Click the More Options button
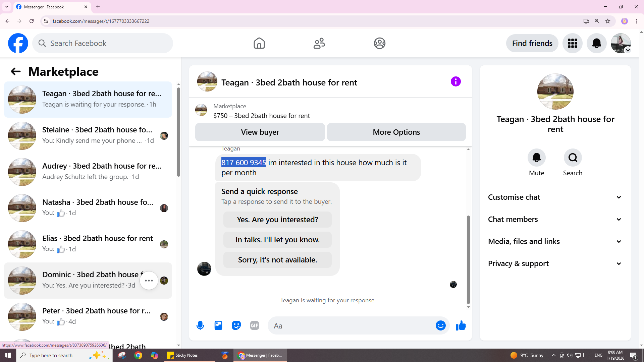 tap(396, 132)
